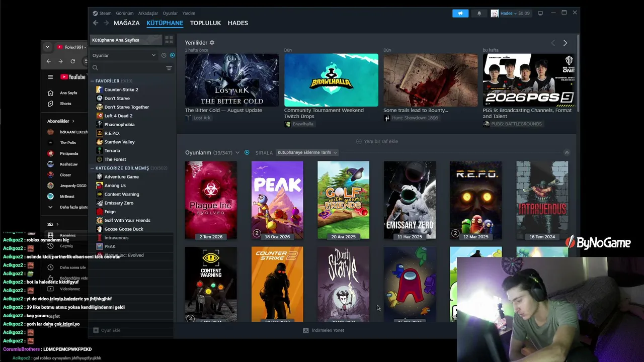The image size is (644, 362).
Task: Expand Daha fazla göster in YouTube subscriptions
Action: pos(67,207)
